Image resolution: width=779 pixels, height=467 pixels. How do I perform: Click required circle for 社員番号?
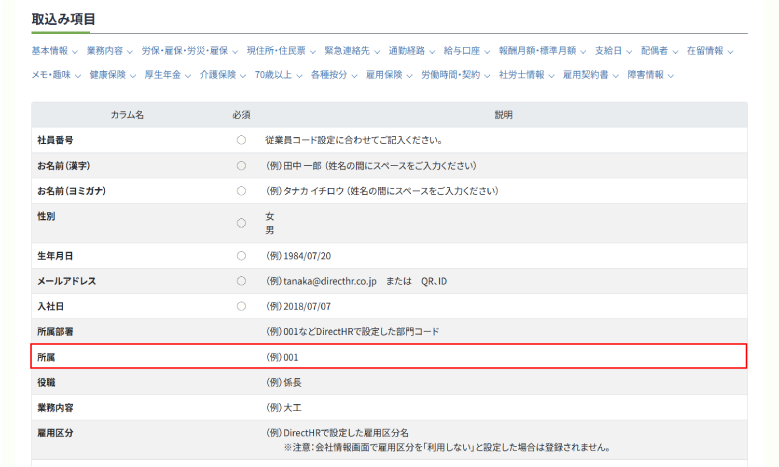(241, 140)
